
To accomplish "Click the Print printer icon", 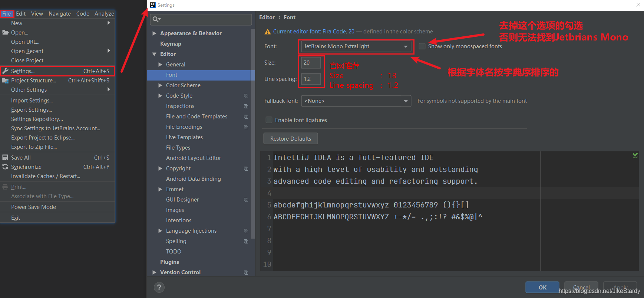I will tap(5, 187).
